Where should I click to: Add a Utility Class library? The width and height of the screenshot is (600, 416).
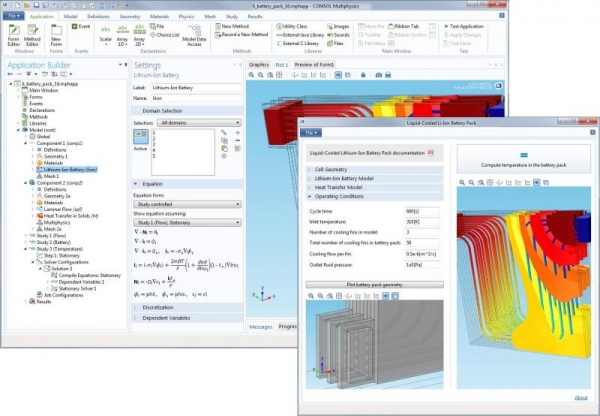coord(292,26)
